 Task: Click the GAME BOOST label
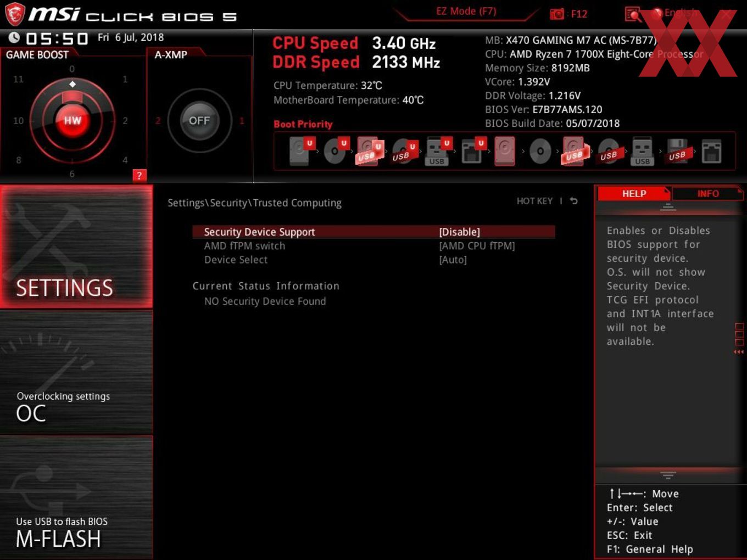pyautogui.click(x=37, y=55)
